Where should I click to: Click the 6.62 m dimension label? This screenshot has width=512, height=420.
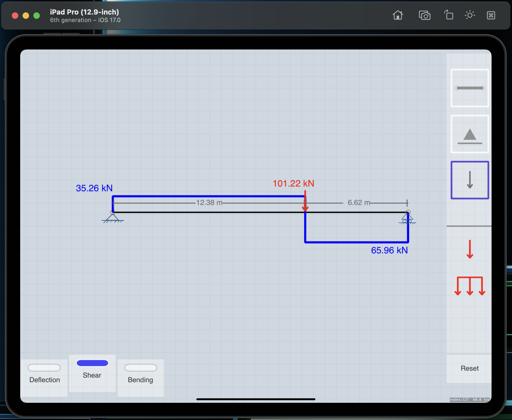click(x=359, y=202)
